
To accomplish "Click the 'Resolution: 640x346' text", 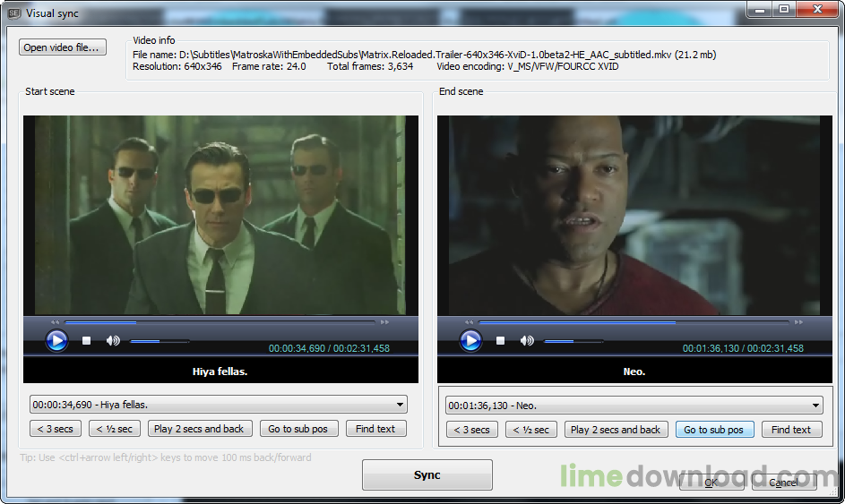I will tap(177, 66).
